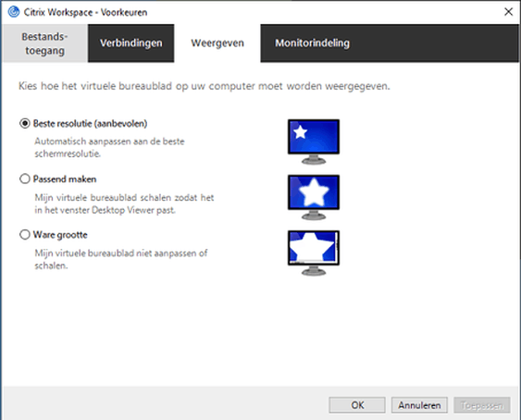Click the cropped-star monitor illustration
This screenshot has height=420, width=521.
[314, 253]
